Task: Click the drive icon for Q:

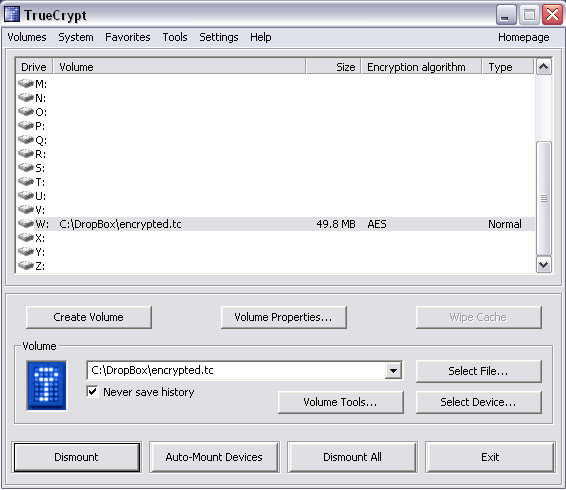Action: [x=26, y=140]
